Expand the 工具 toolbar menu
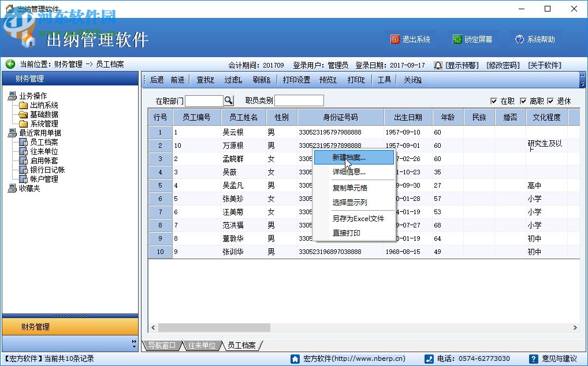 point(384,80)
